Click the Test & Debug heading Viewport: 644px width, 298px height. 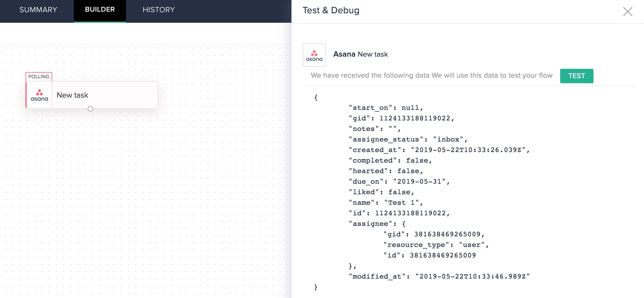tap(331, 10)
